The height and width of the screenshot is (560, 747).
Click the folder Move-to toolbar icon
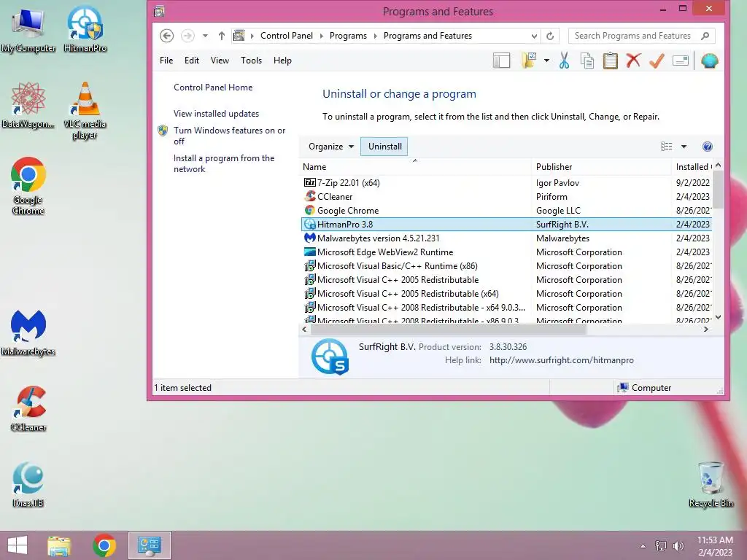click(530, 61)
